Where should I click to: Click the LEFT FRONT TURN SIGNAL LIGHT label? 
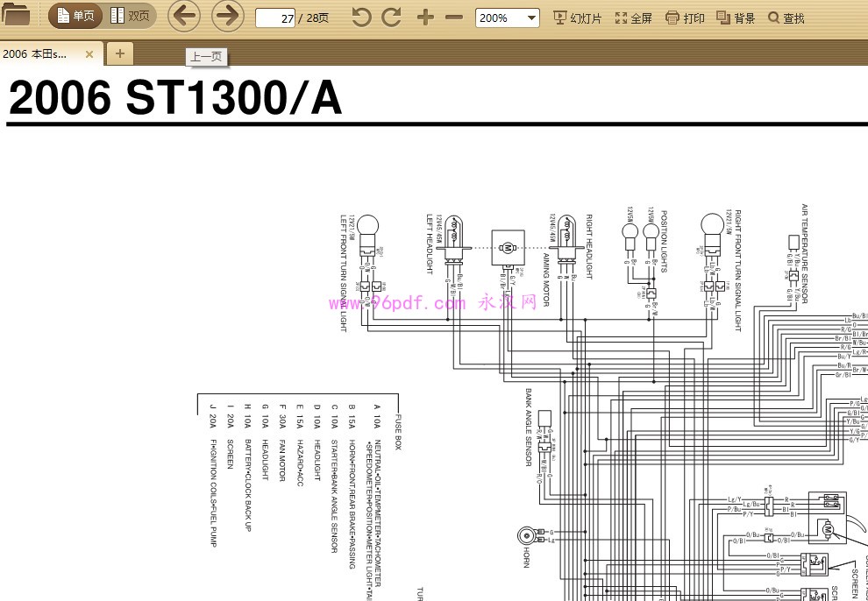(x=343, y=273)
